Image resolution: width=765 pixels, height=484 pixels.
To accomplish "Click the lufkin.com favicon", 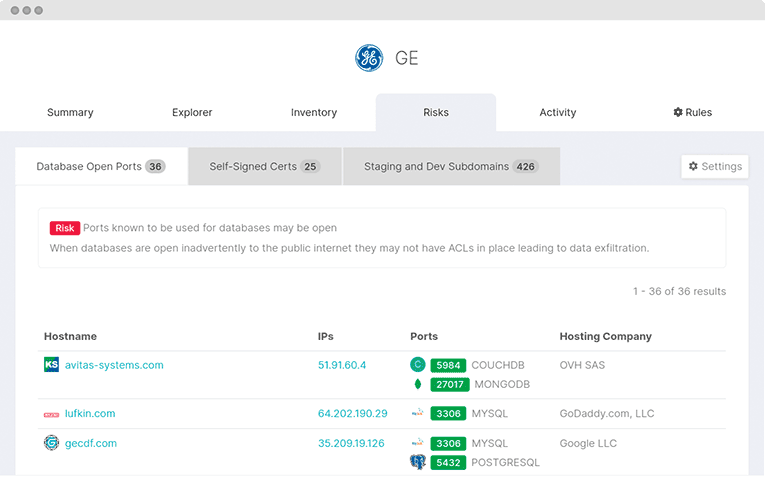I will (51, 414).
